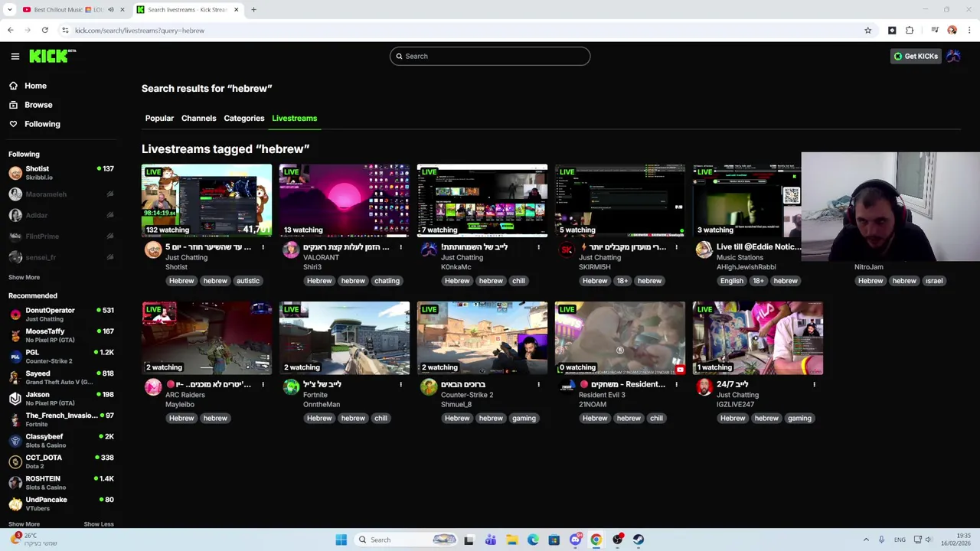Screen dimensions: 980x551
Task: Click the Kick logo
Action: coord(52,56)
